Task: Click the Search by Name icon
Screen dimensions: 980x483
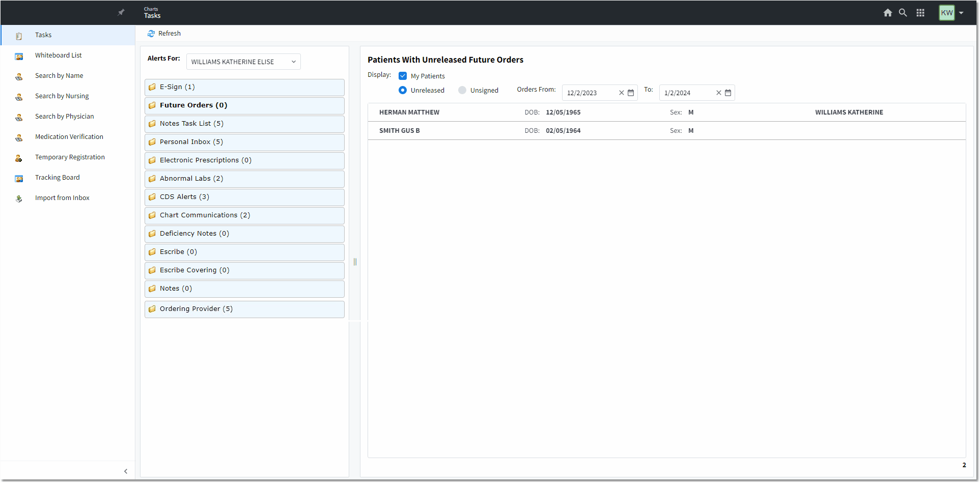Action: [x=19, y=76]
